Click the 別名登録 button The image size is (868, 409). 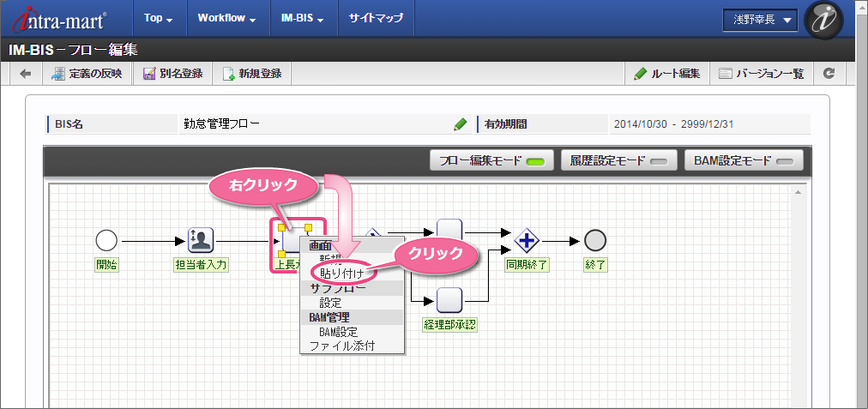172,74
